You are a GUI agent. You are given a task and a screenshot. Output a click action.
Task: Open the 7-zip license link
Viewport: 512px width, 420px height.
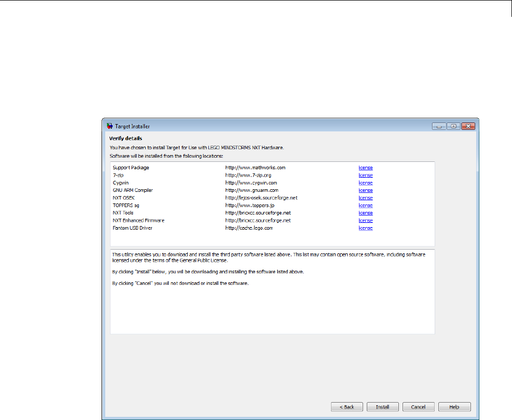click(365, 175)
